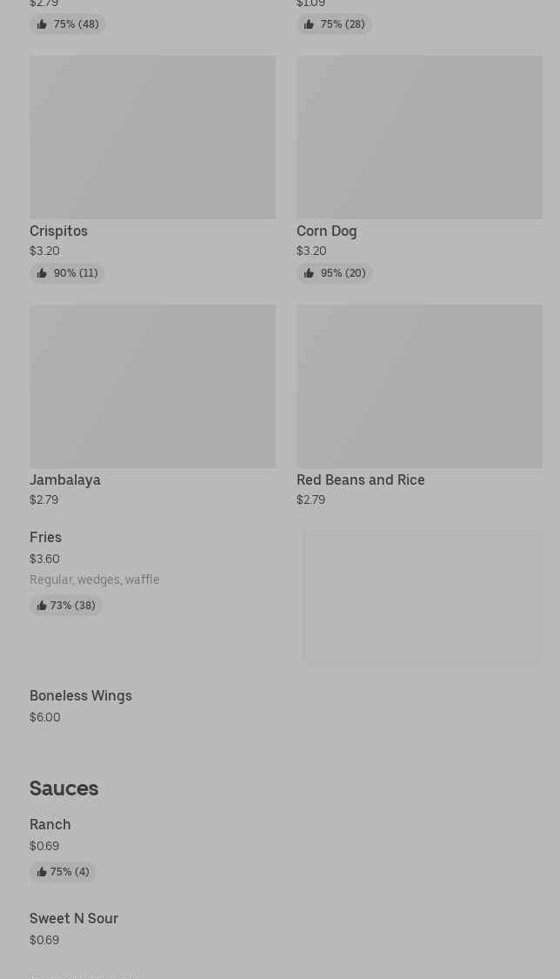Add Ranch sauce from Sauces section
Image resolution: width=560 pixels, height=979 pixels.
[50, 825]
